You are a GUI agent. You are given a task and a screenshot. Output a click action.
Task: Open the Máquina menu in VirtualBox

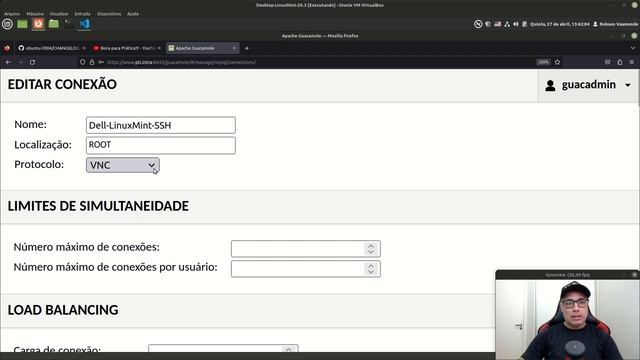[35, 14]
